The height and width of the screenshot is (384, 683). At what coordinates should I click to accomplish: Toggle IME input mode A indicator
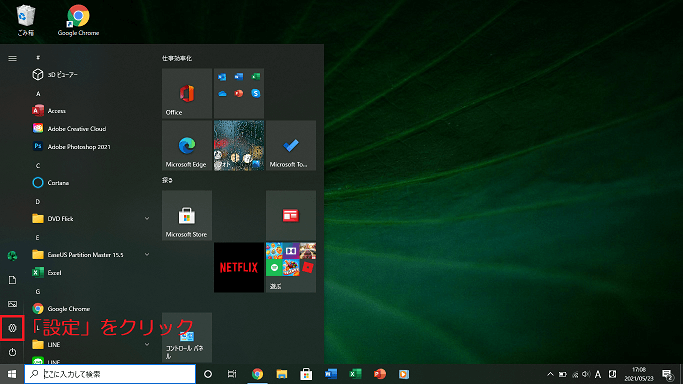pos(598,374)
